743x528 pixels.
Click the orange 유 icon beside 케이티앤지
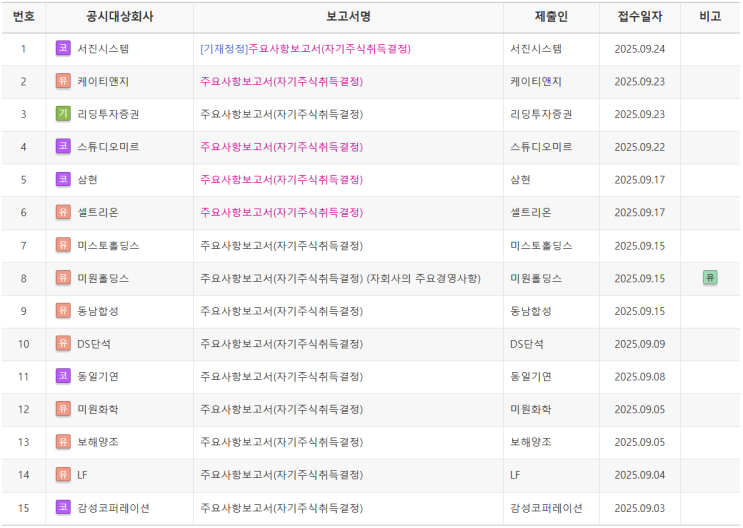(x=63, y=81)
